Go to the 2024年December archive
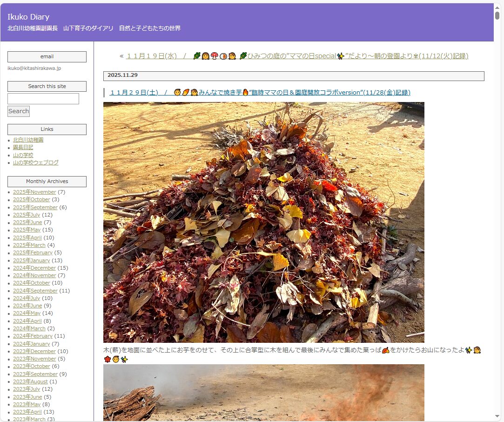This screenshot has width=504, height=422. tap(34, 268)
